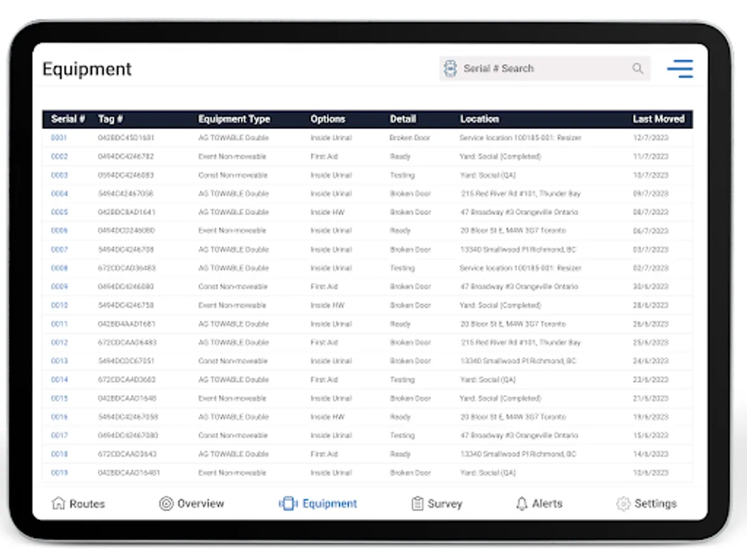Viewport: 747px width, 560px height.
Task: Click 'Yard: Social (QA)' in row 0014
Action: [488, 380]
